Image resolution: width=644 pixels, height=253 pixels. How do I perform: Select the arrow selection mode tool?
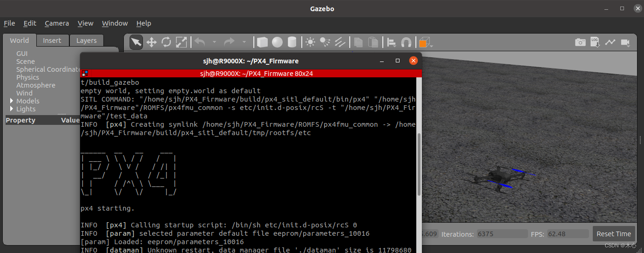point(136,42)
